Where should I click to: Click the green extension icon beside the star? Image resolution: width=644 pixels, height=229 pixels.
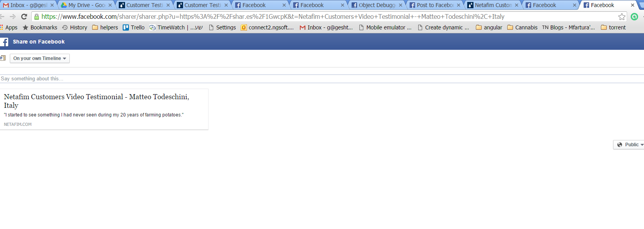634,16
